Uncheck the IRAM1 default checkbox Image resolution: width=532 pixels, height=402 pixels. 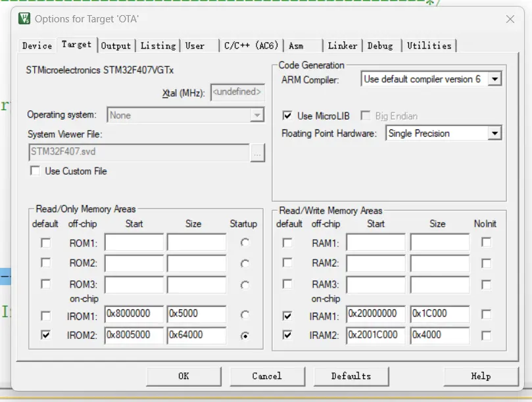pos(287,316)
